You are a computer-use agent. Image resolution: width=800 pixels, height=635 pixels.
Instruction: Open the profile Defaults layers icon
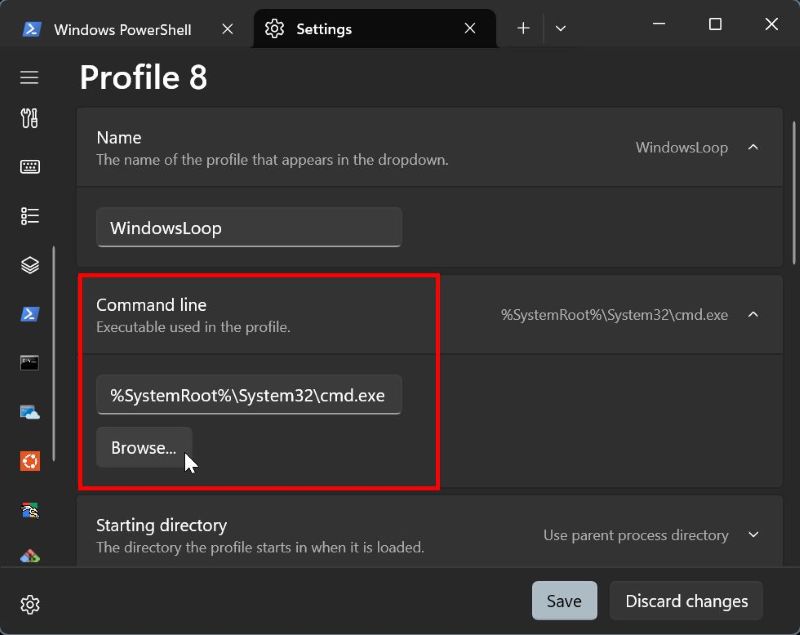click(x=29, y=265)
